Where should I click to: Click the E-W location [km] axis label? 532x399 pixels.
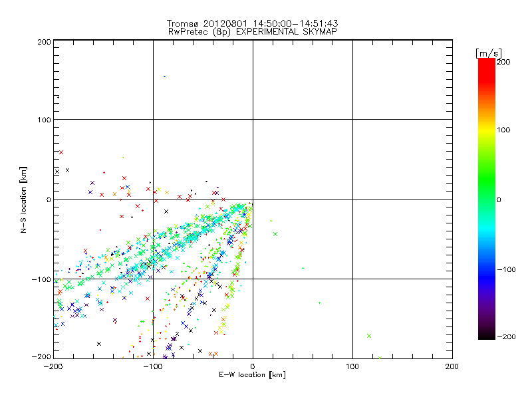click(252, 375)
